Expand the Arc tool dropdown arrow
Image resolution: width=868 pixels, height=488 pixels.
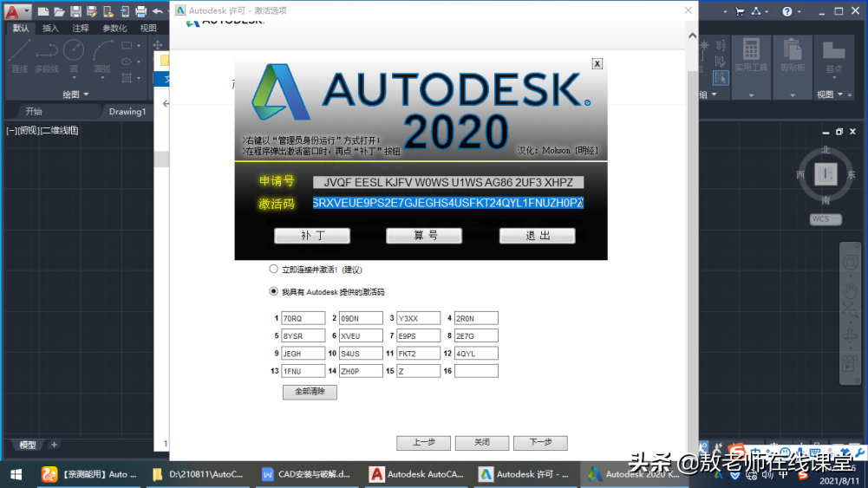click(x=102, y=78)
